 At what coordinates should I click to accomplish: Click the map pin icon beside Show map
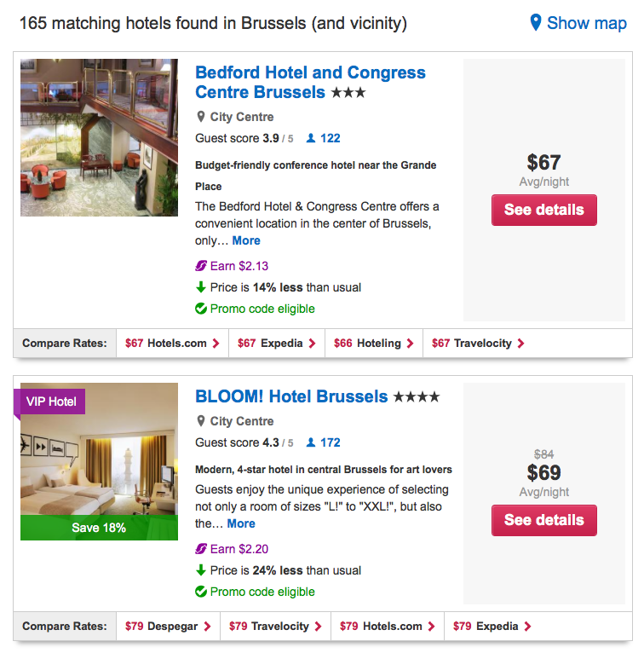[x=535, y=23]
